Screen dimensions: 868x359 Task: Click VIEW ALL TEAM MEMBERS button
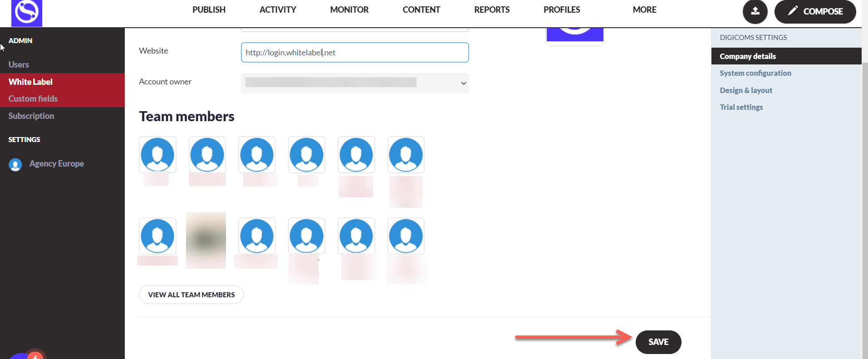pyautogui.click(x=191, y=295)
